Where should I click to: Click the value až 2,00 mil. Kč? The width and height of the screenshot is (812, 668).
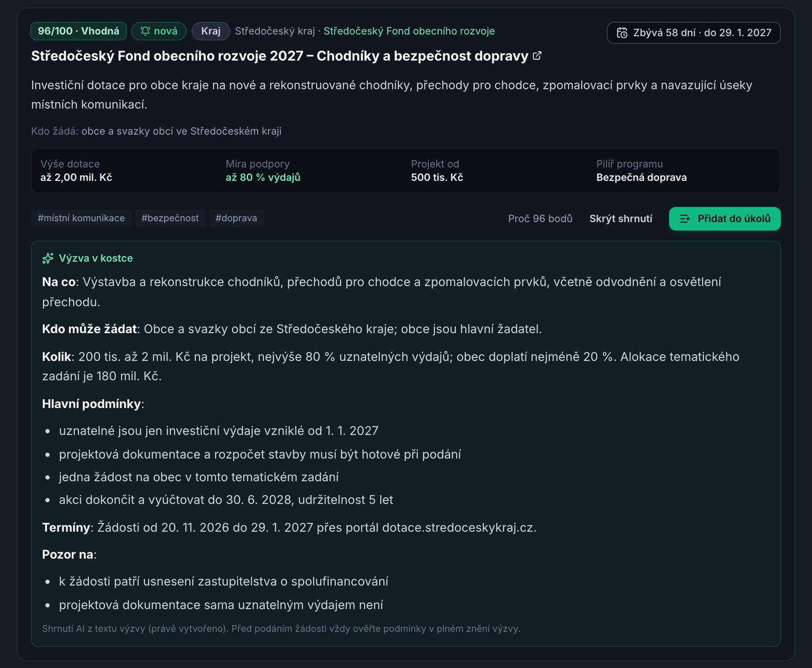[x=76, y=178]
